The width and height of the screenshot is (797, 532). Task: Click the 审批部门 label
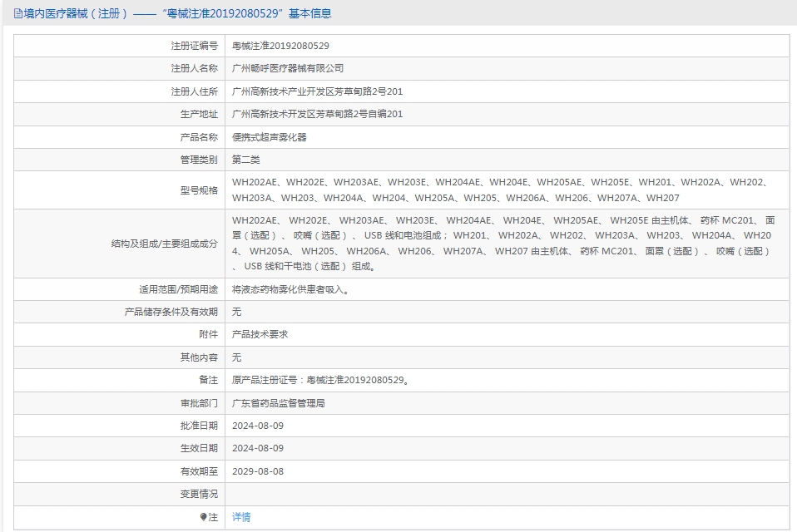coord(199,403)
